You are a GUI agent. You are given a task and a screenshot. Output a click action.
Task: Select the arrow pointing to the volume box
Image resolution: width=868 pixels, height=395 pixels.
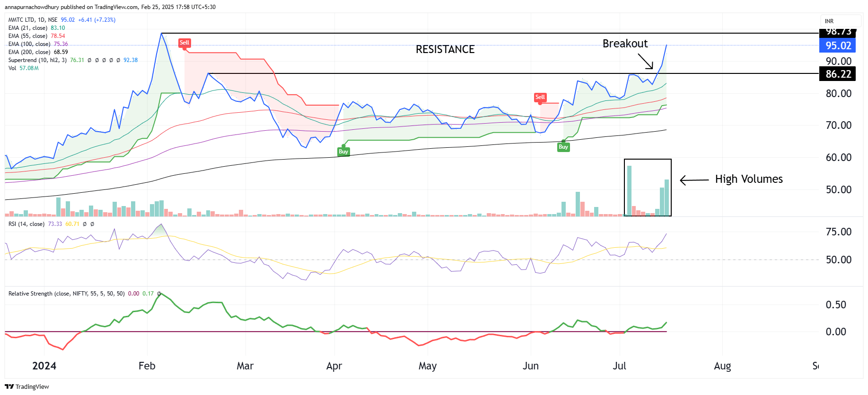[694, 180]
